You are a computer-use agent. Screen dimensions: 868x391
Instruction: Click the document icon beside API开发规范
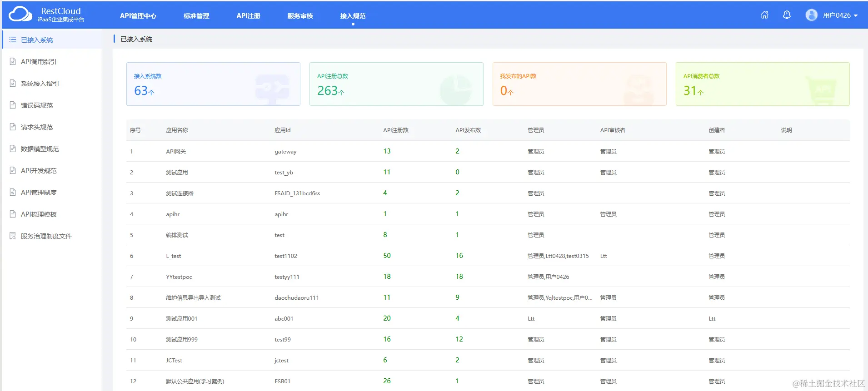click(13, 171)
